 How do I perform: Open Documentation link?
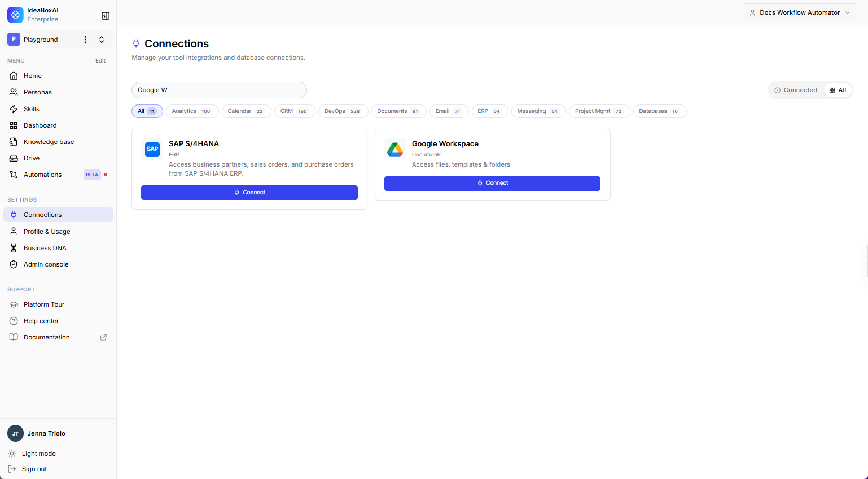click(x=58, y=337)
